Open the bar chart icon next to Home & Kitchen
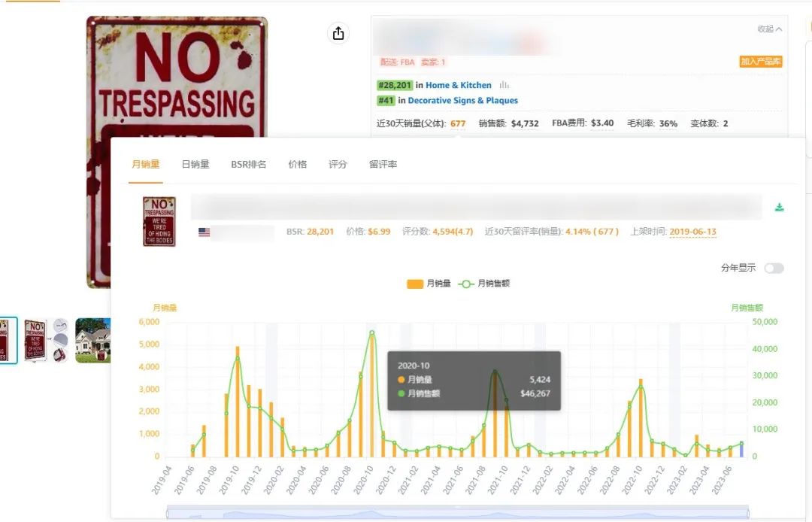This screenshot has width=812, height=522. click(x=504, y=85)
